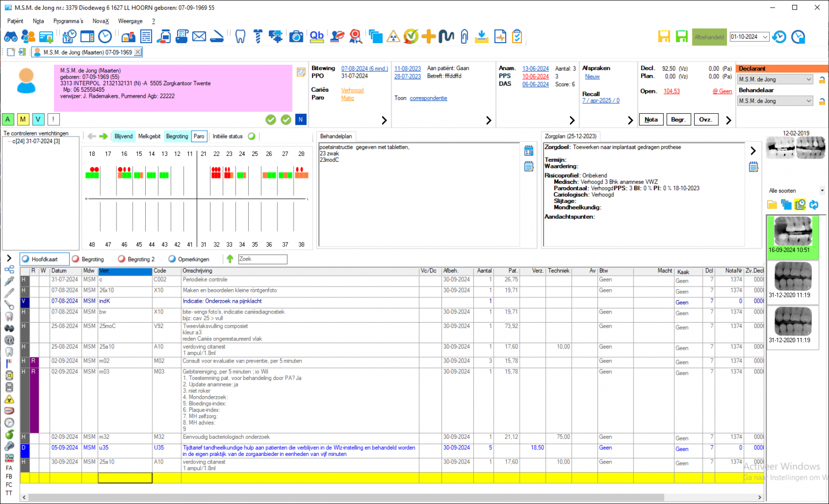Click the orange plus icon in toolbar
The image size is (829, 504).
429,37
